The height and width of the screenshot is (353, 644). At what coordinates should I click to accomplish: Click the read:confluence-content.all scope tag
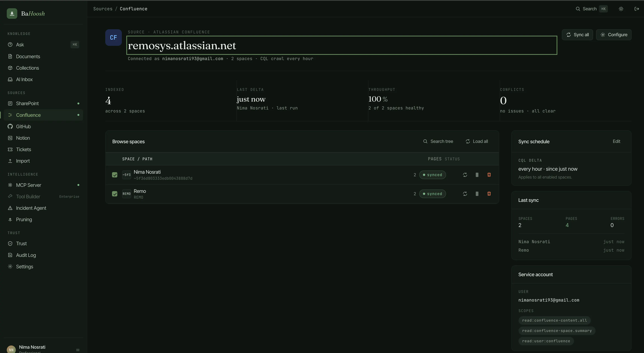555,320
